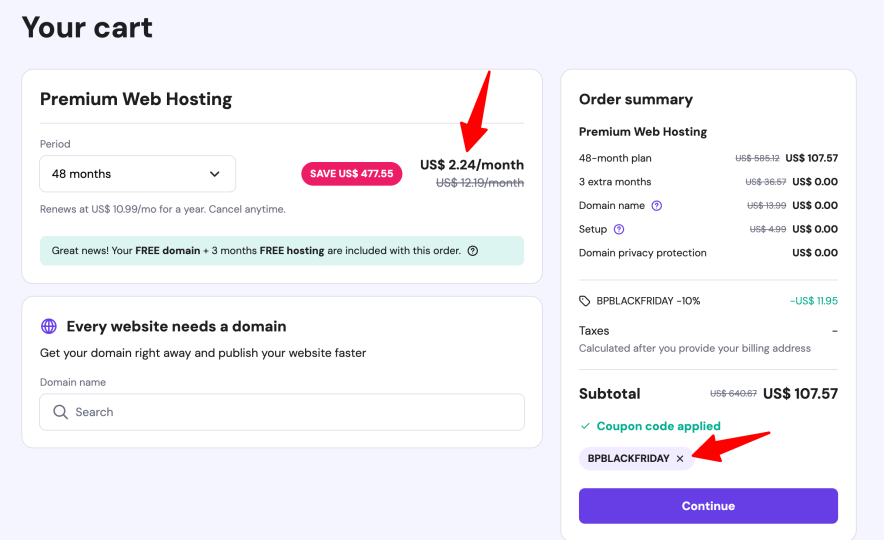Click the renewal notice mentioning Cancel anytime

163,209
